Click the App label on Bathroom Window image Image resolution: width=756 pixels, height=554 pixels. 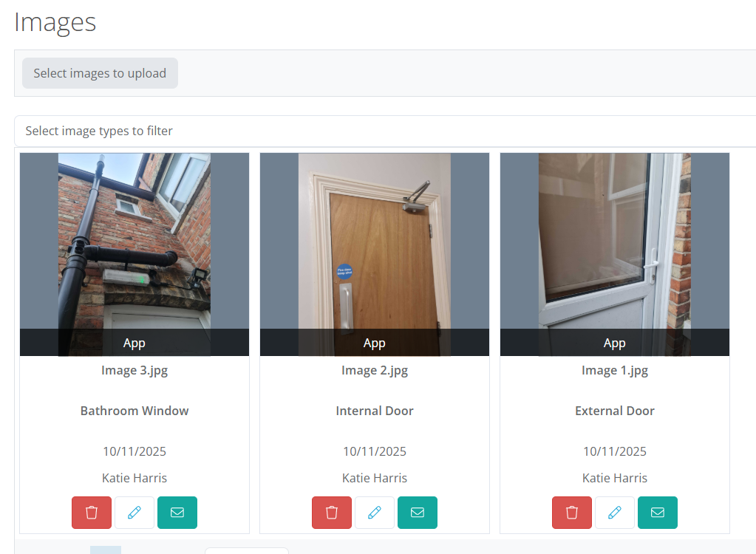tap(134, 343)
